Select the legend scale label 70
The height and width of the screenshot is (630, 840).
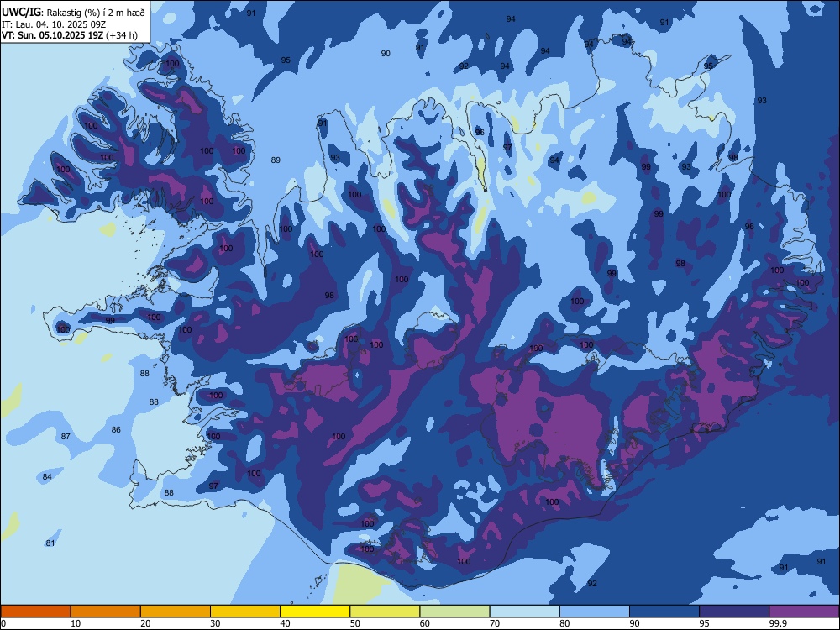pos(495,623)
